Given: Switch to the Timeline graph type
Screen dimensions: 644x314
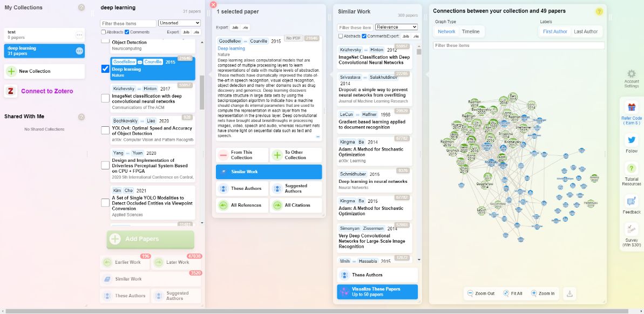Looking at the screenshot, I should [x=471, y=32].
